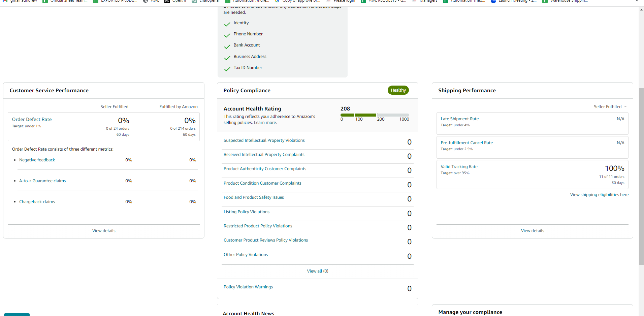Screen dimensions: 644x316
Task: Click N/A value for Late Shipment Rate
Action: pos(620,119)
